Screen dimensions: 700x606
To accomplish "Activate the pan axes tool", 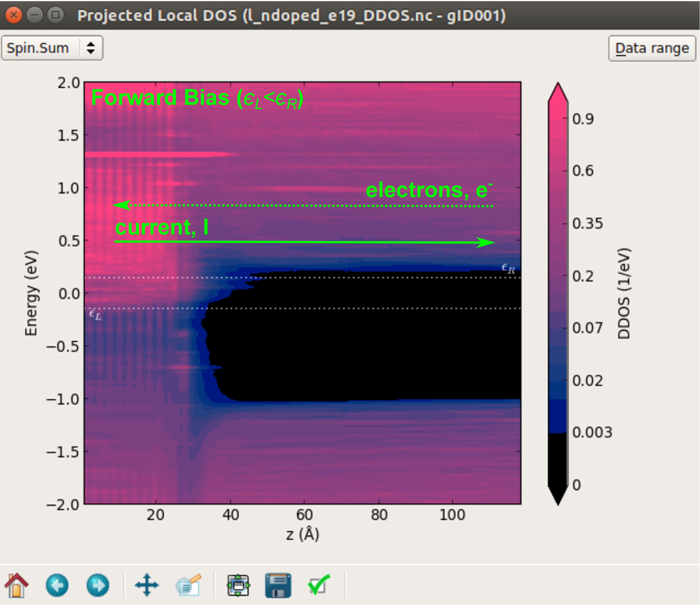I will [x=147, y=585].
